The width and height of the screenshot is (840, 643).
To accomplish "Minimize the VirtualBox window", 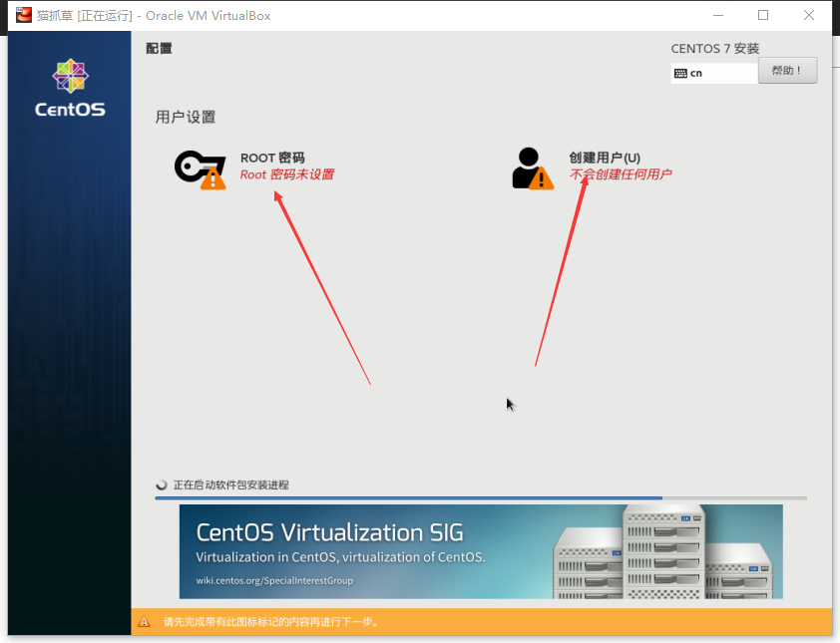I will [x=718, y=16].
